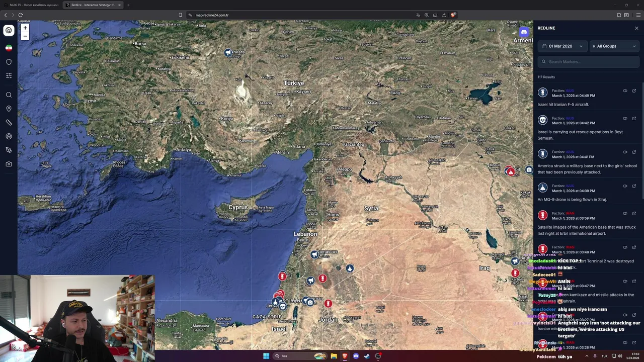Viewport: 644px width, 362px height.
Task: Click the Redline logo icon in the sidebar
Action: tap(9, 30)
